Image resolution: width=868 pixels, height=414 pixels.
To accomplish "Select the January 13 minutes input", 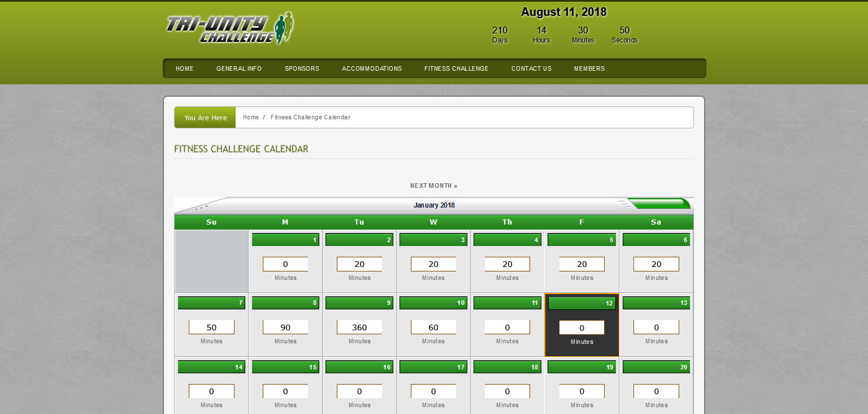I will coord(656,327).
